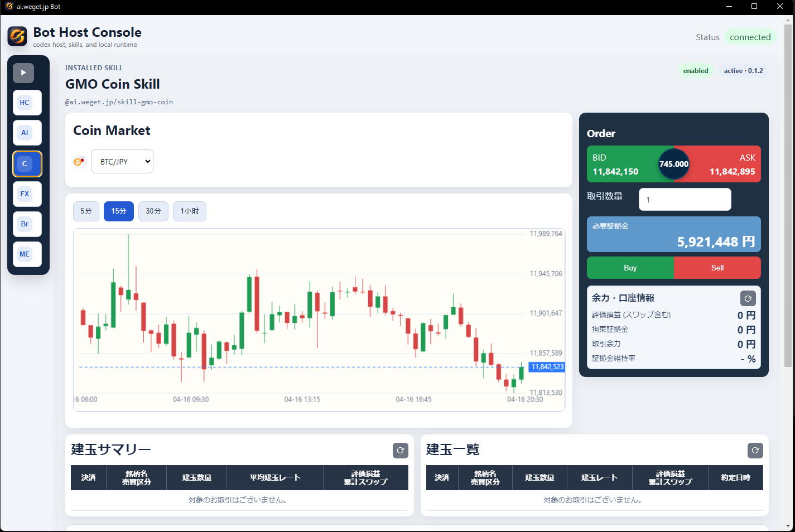
Task: Maximize the ai.weget.jp Bot window
Action: point(754,7)
